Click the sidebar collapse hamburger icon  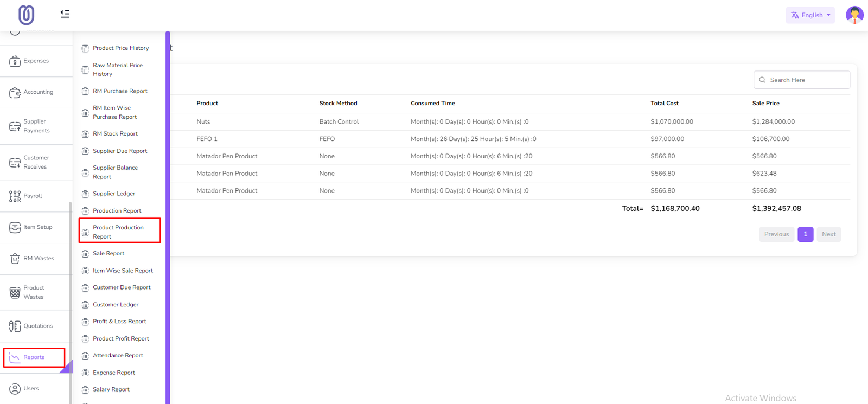65,14
